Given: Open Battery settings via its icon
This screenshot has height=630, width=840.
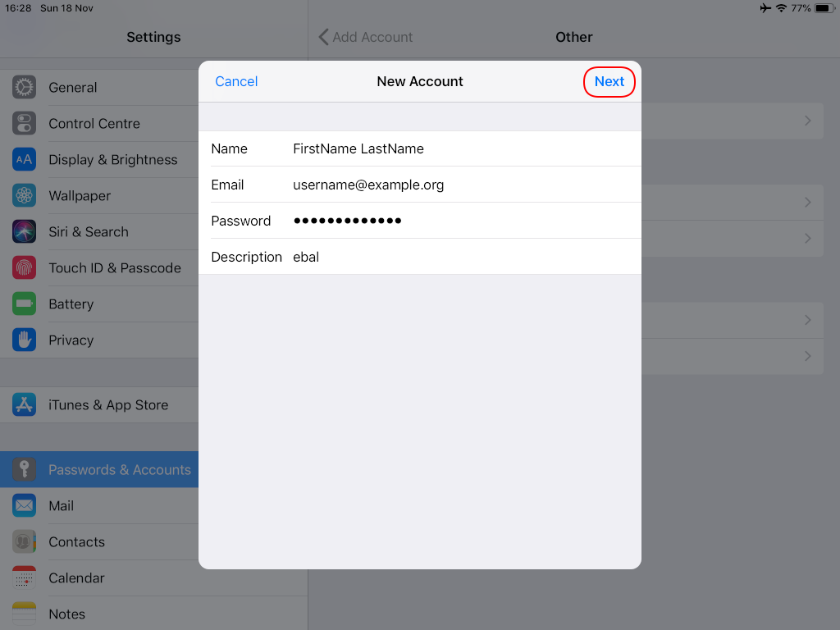Looking at the screenshot, I should coord(24,304).
